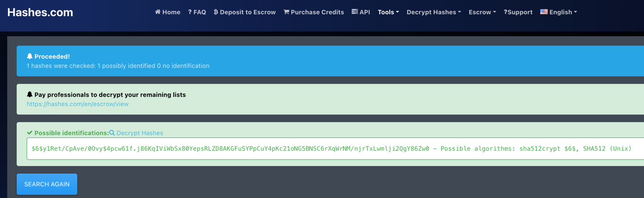644x198 pixels.
Task: Click inside the sha512crypt hash result field
Action: click(x=331, y=149)
